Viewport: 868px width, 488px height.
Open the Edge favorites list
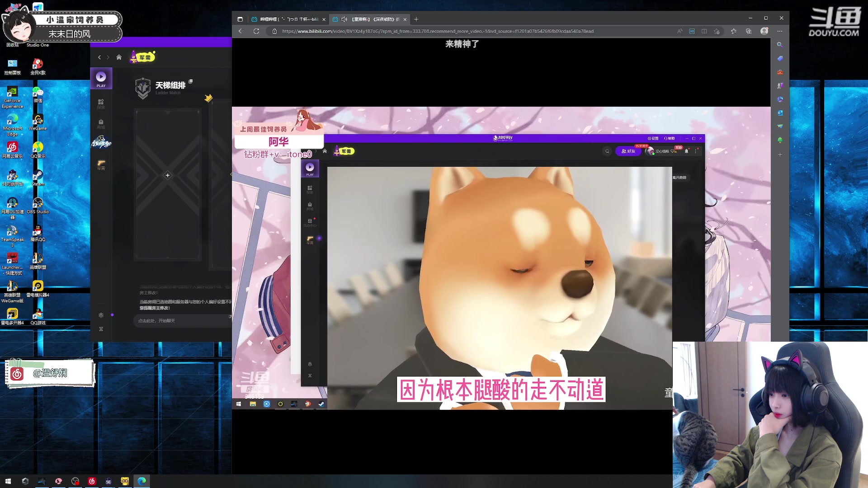pos(733,31)
